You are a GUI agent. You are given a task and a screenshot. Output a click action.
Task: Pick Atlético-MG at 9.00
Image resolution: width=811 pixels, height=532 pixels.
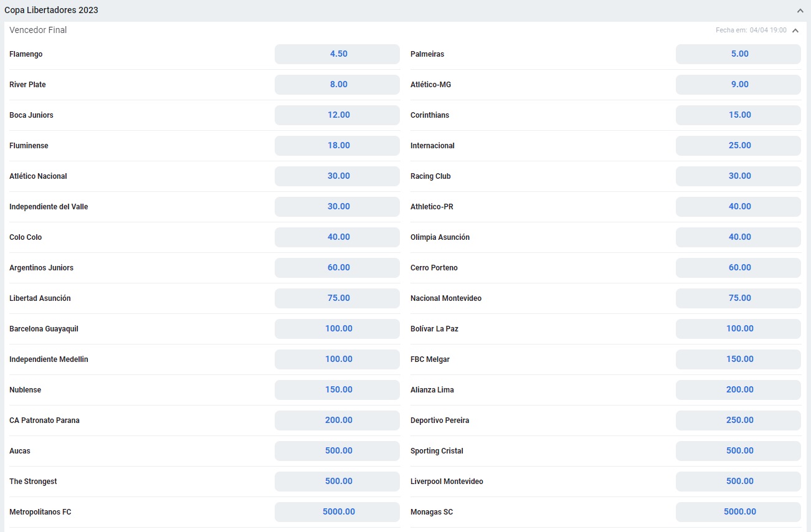(x=738, y=85)
